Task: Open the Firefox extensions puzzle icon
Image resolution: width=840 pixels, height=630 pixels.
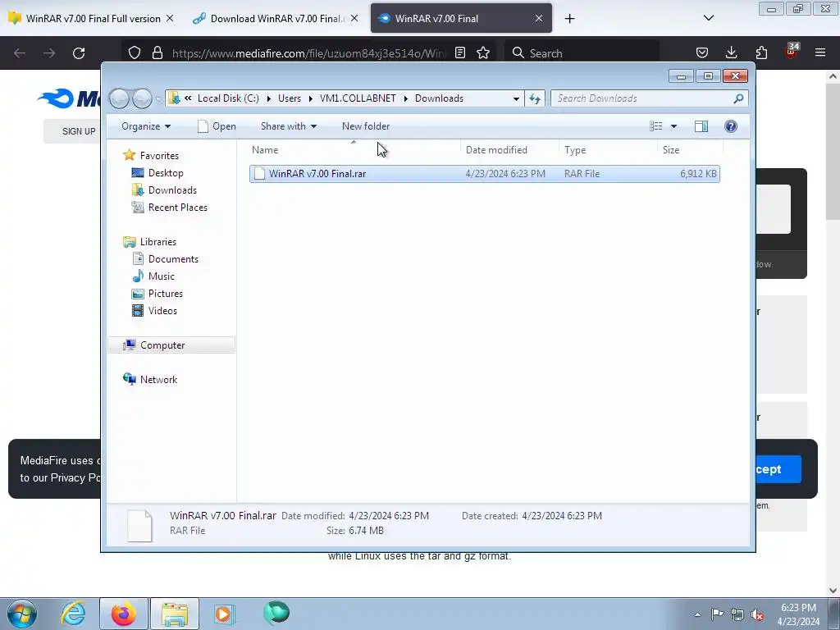Action: (x=761, y=52)
